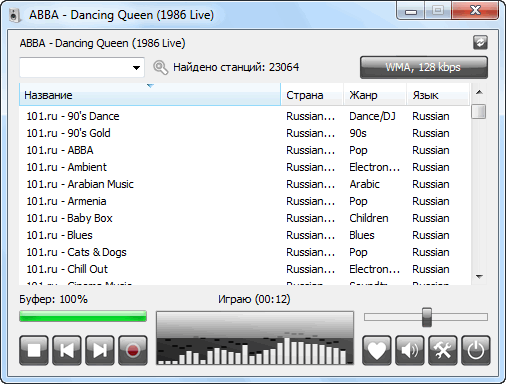Start recording the current stream
The image size is (506, 384).
click(x=133, y=350)
